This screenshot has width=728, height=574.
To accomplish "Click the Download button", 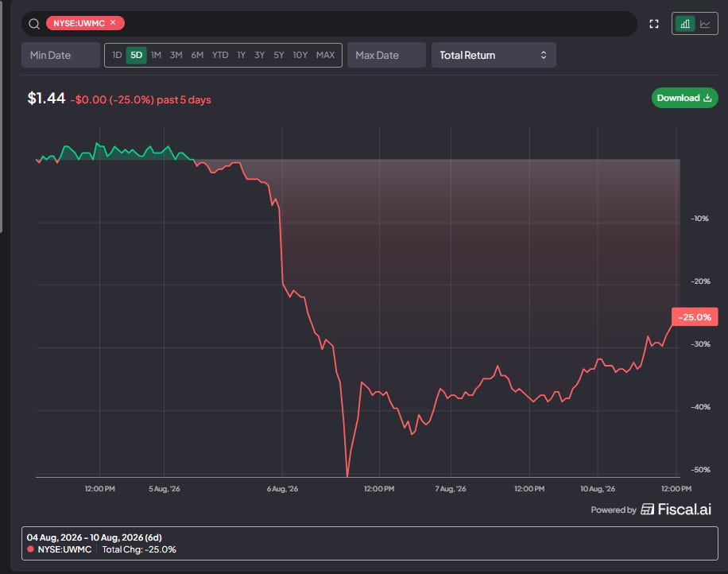I will click(684, 98).
